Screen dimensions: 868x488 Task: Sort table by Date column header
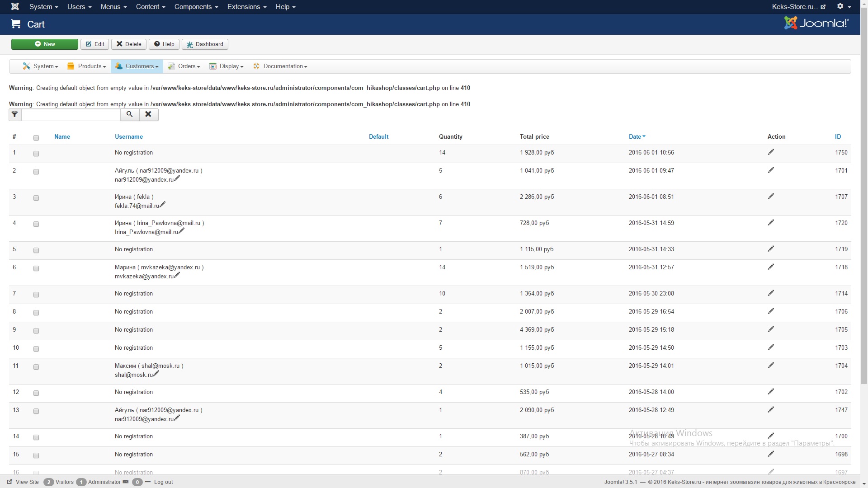coord(635,136)
